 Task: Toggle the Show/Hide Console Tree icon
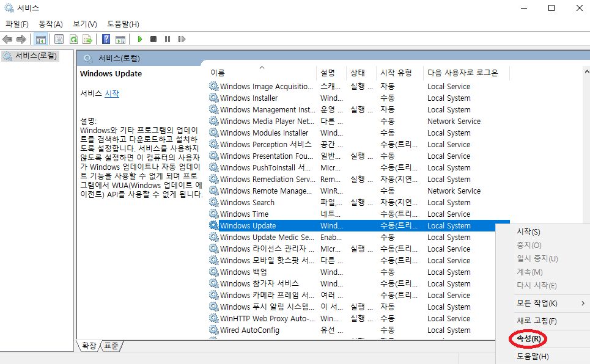click(x=40, y=39)
